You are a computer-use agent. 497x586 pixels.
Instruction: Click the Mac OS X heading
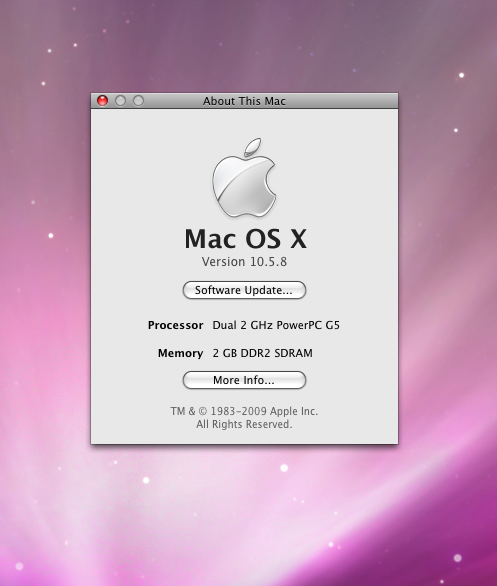246,239
